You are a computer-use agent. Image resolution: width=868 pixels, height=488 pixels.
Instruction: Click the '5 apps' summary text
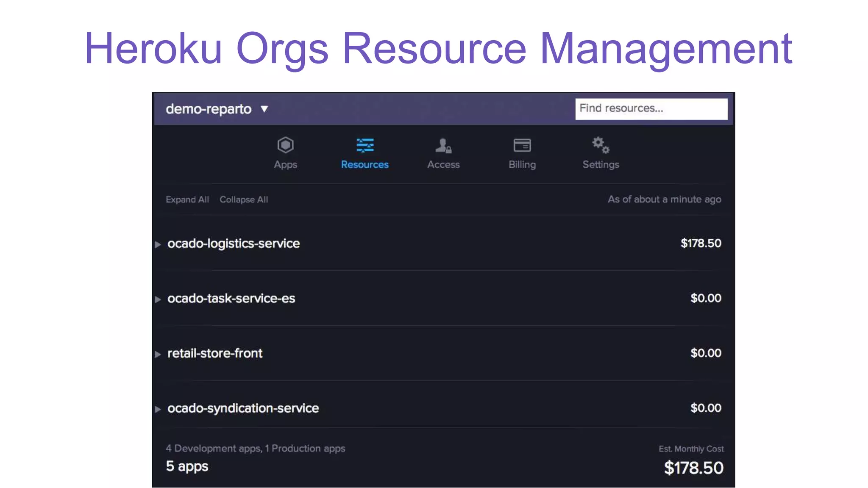(x=187, y=466)
